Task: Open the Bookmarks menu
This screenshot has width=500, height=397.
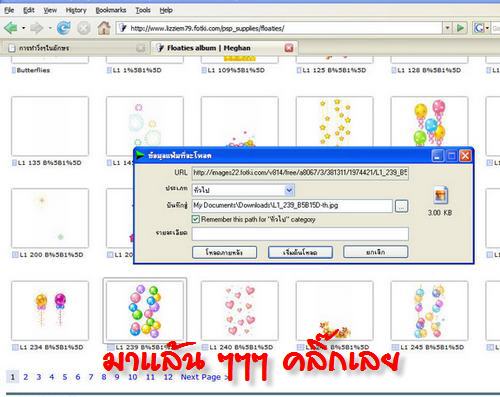Action: 111,10
